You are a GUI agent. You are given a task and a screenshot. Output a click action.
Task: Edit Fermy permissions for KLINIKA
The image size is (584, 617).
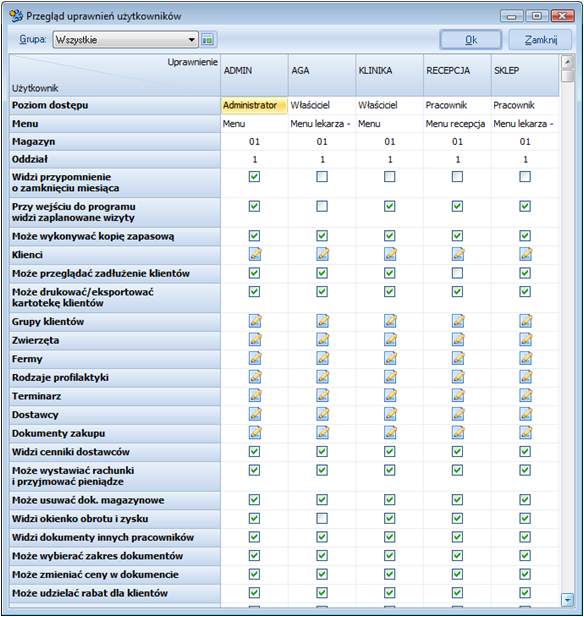390,358
